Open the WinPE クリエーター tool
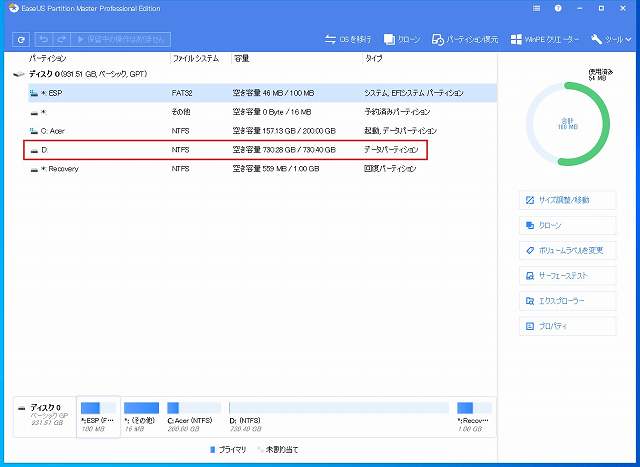Viewport: 640px width, 467px height. click(545, 39)
